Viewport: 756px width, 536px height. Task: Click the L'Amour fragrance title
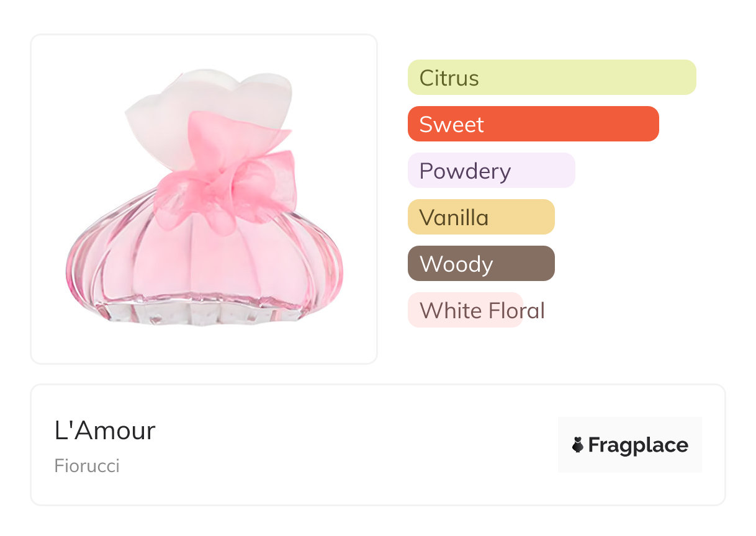point(105,431)
